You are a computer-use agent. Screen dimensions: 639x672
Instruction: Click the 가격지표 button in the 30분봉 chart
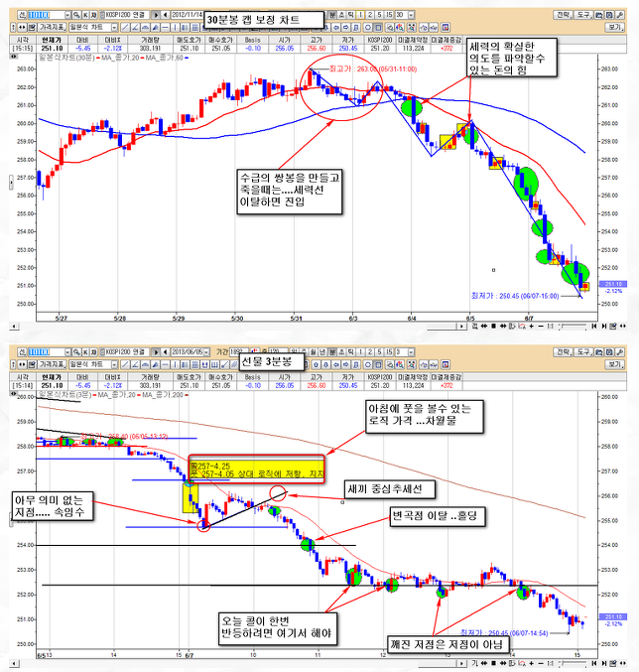[53, 28]
